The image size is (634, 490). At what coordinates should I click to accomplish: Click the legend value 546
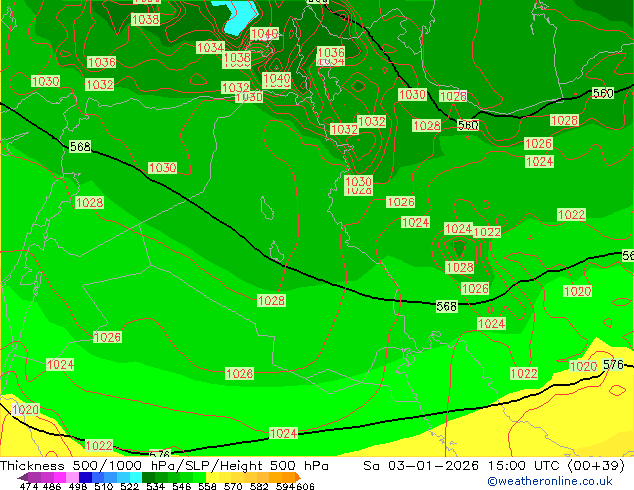[181, 486]
